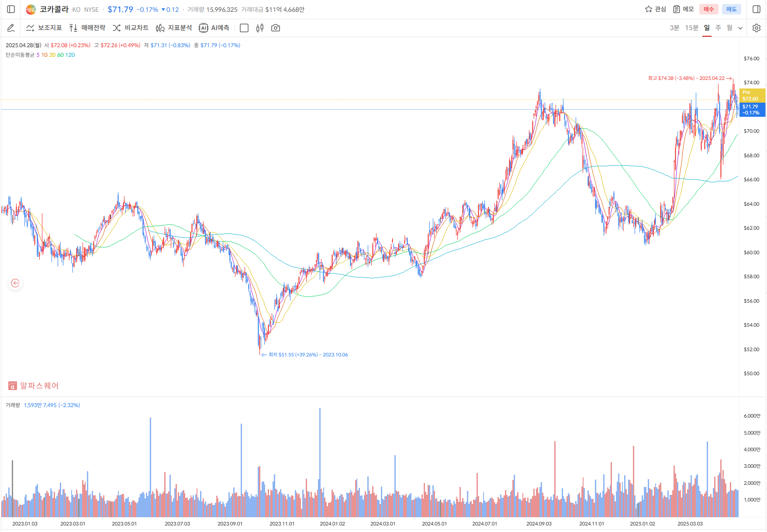Click the 알파스퀘어 logo
The width and height of the screenshot is (767, 532).
point(33,386)
